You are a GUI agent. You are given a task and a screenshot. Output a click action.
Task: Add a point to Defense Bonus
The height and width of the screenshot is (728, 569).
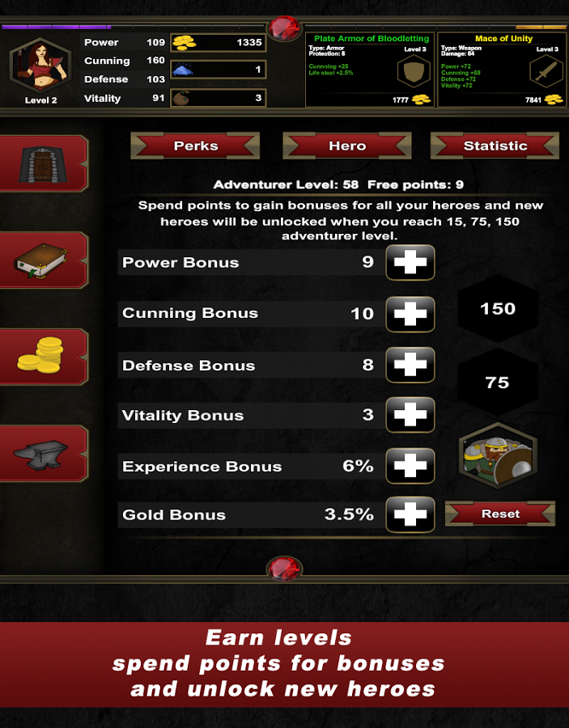410,365
